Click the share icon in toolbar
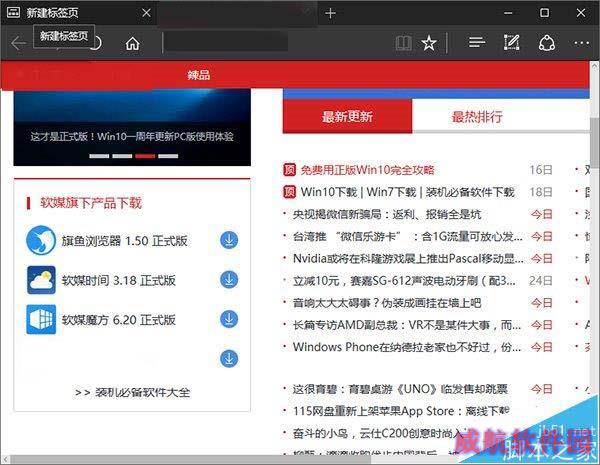Viewport: 600px width, 465px height. [x=547, y=43]
